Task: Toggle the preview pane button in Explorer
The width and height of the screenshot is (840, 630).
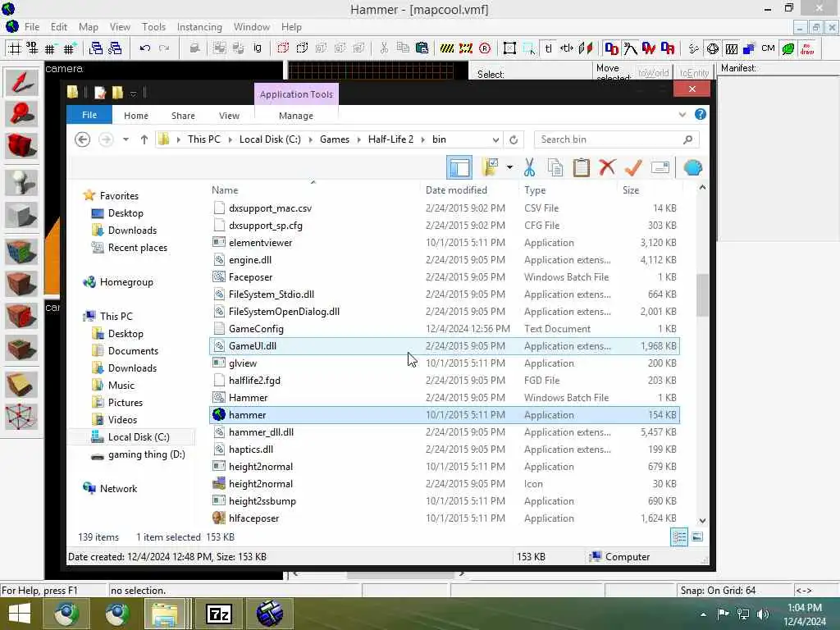Action: (459, 167)
